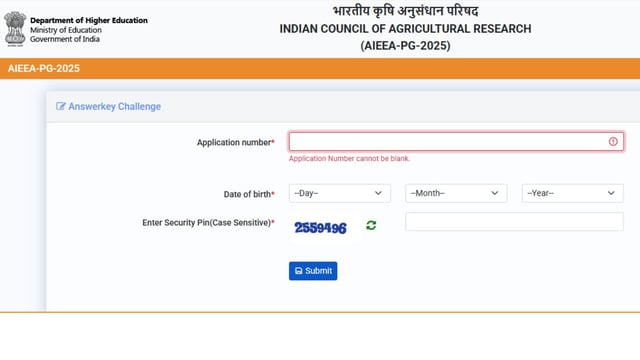Focus the Application number input field
Viewport: 640px width, 360px height.
[456, 142]
